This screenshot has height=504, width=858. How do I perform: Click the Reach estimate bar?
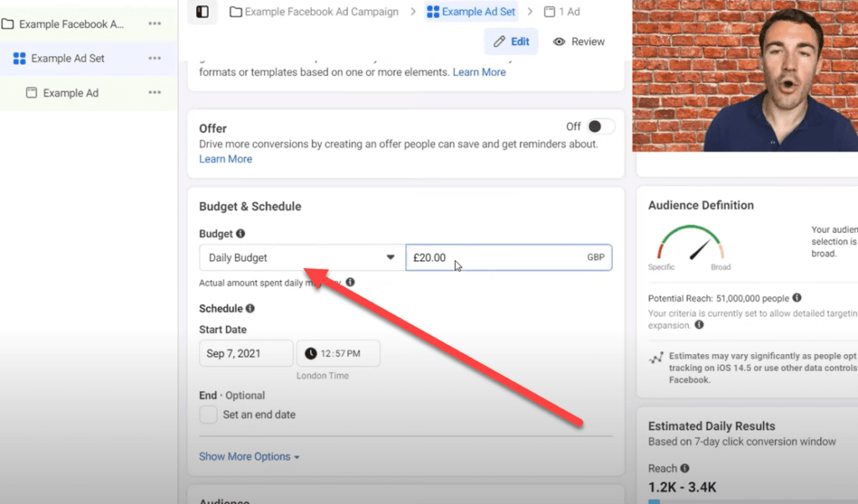point(752,501)
